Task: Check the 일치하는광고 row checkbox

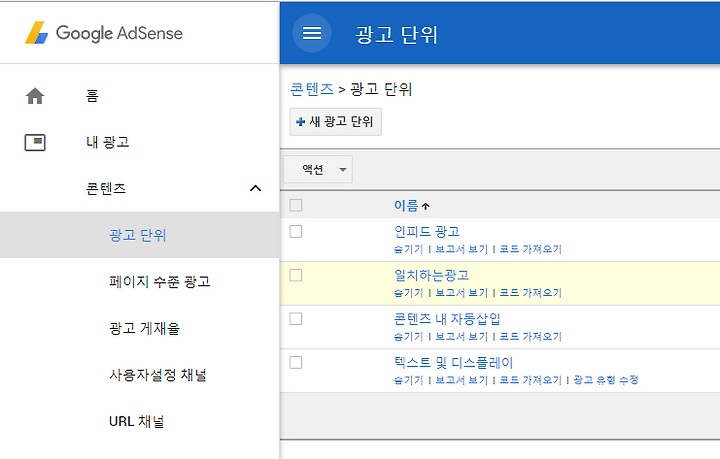Action: 296,275
